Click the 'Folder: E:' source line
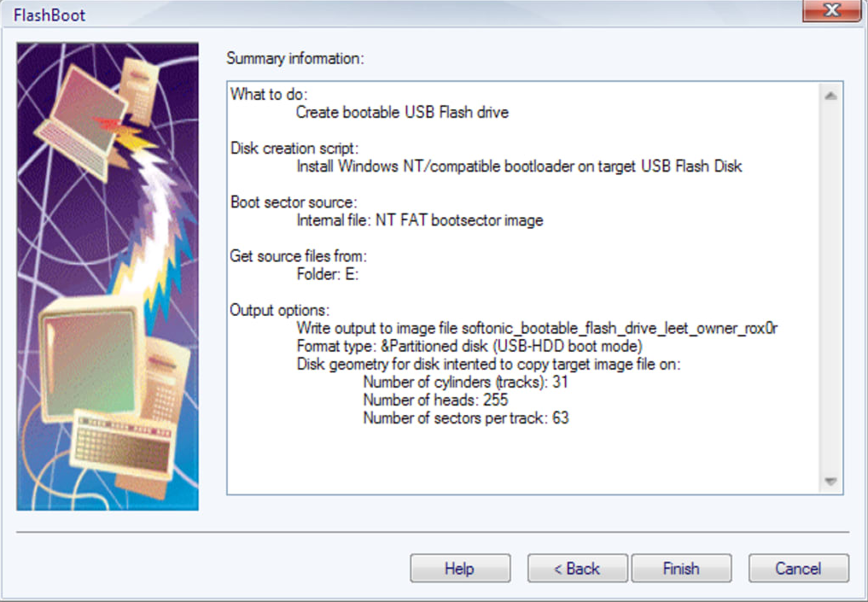 [x=328, y=274]
